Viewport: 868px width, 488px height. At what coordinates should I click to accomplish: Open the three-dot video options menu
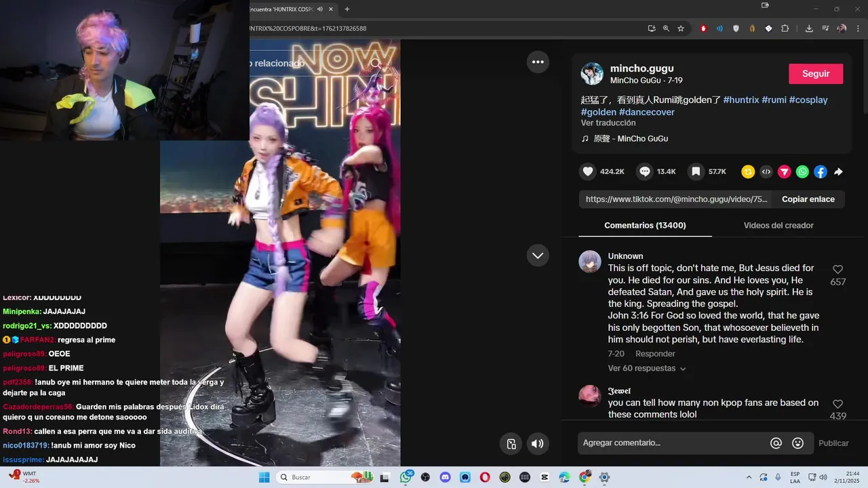[538, 62]
